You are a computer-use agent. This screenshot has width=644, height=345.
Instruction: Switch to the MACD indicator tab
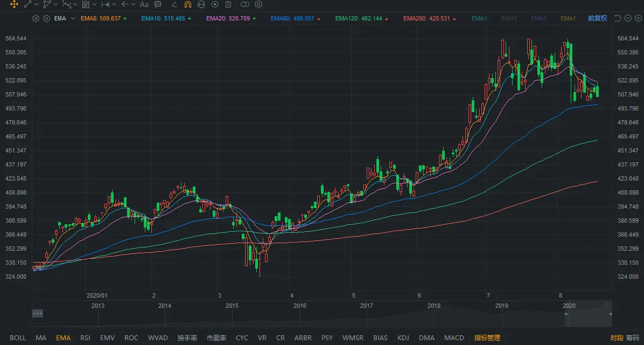click(x=454, y=338)
